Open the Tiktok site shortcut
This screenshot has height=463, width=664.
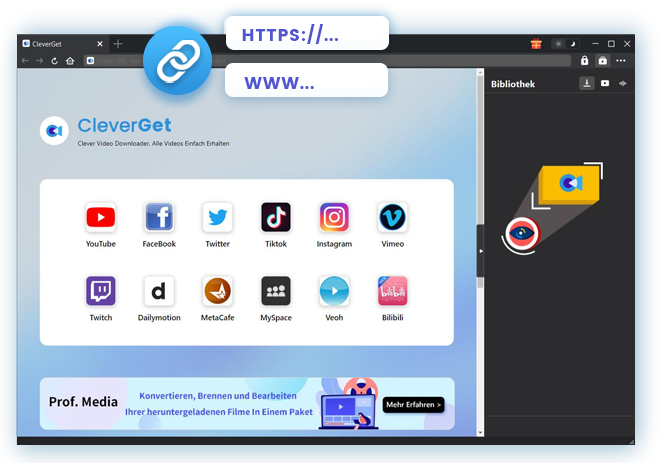click(276, 218)
